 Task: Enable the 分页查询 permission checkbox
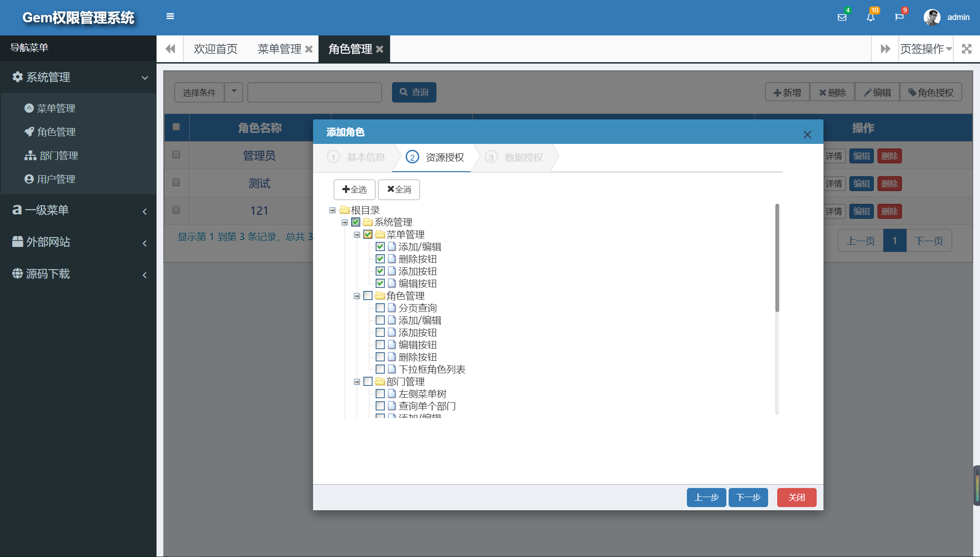point(380,308)
